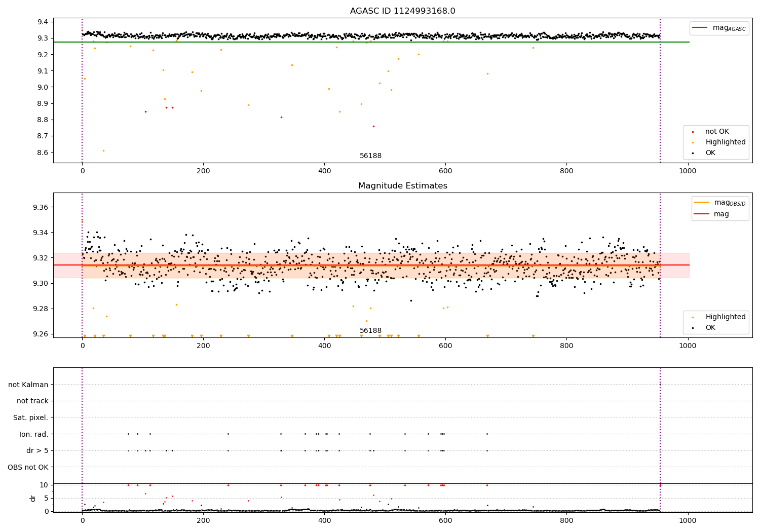
Task: Click the 200 x-axis tick of the bottom plot
Action: [203, 521]
